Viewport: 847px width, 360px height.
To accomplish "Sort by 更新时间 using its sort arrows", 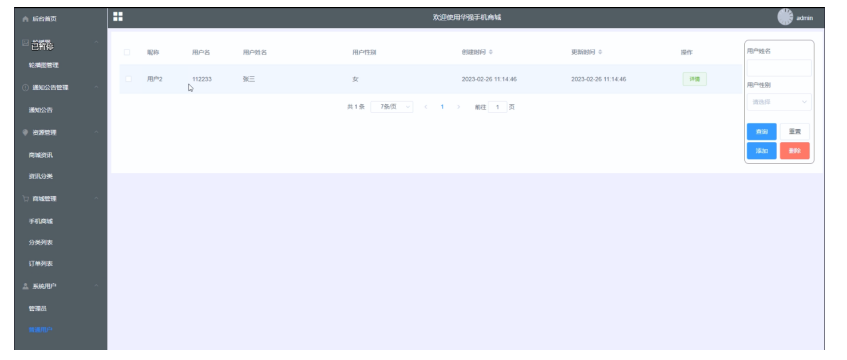I will (x=600, y=52).
